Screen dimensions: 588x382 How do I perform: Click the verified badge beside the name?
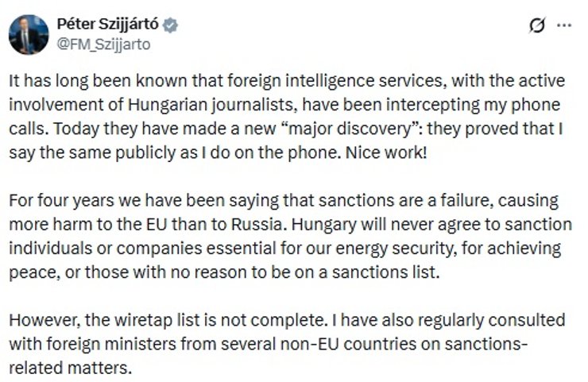tap(170, 25)
